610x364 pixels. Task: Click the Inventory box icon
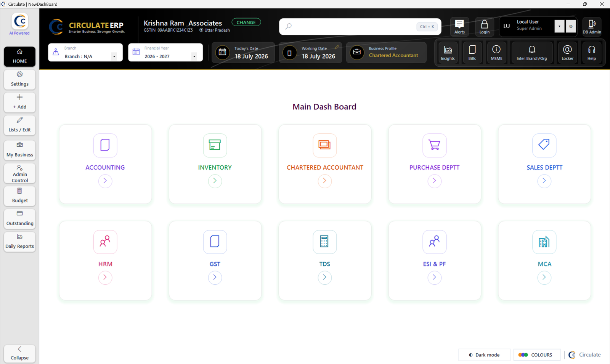[x=215, y=145]
